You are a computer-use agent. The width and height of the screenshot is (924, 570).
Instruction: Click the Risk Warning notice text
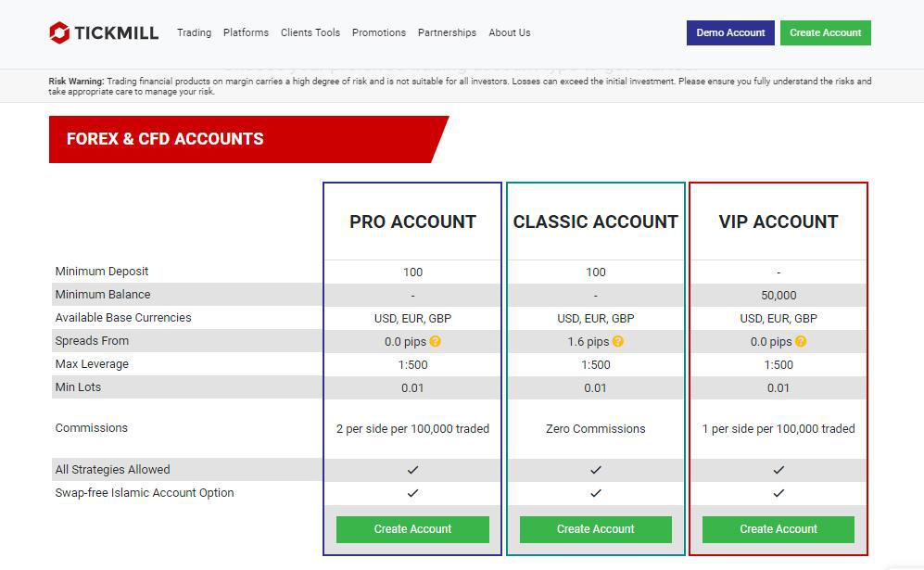(460, 86)
